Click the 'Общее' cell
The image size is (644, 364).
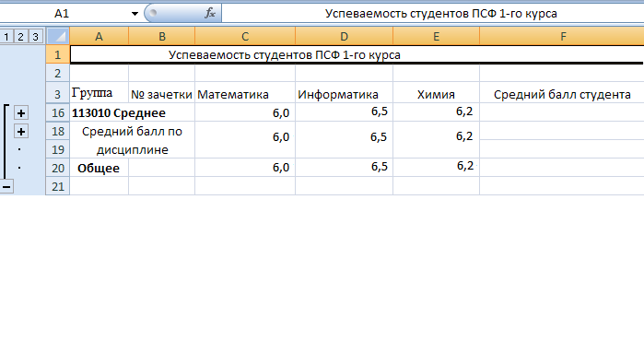click(99, 168)
